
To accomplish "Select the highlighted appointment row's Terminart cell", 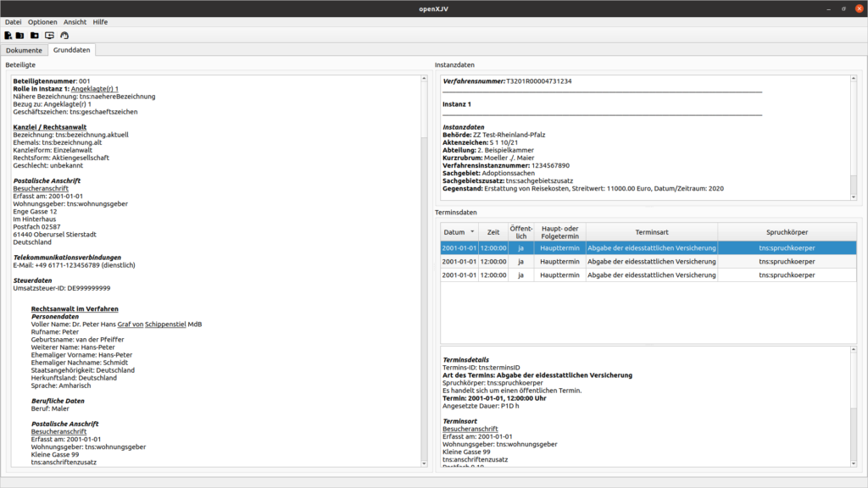I will click(x=652, y=248).
